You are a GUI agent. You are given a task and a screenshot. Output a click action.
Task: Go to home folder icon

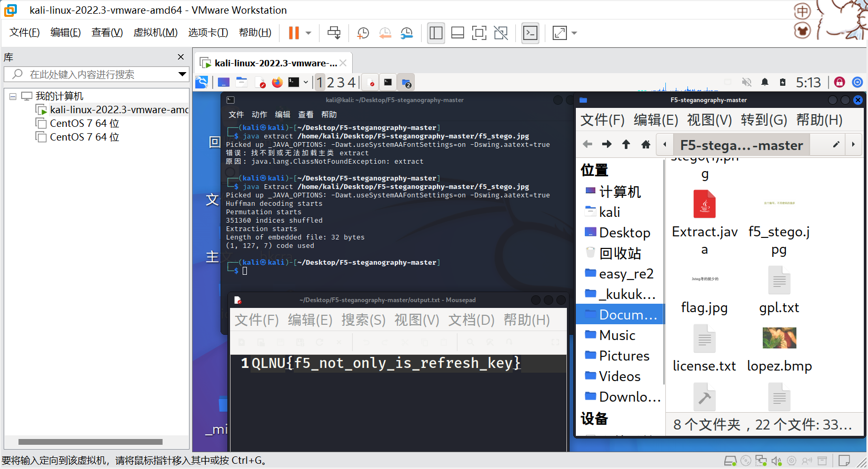click(646, 144)
